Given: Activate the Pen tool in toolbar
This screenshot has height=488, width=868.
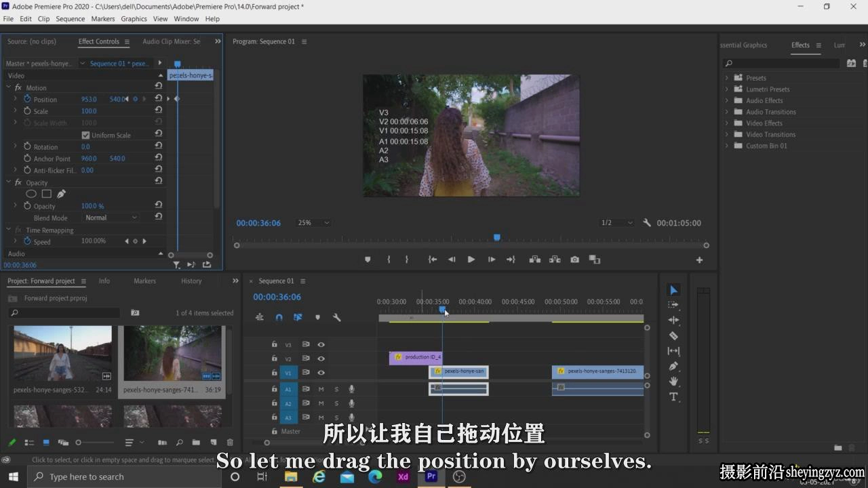Looking at the screenshot, I should (673, 366).
